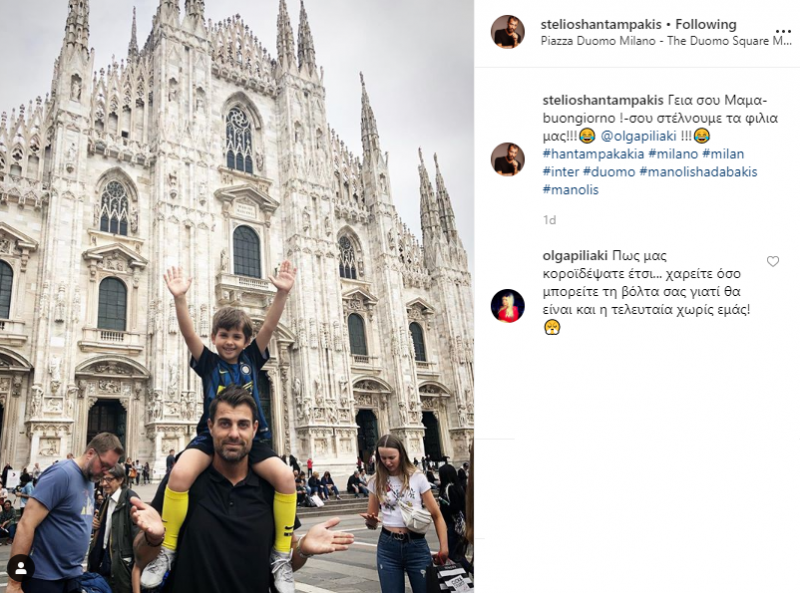This screenshot has width=800, height=593.
Task: Open the #milano hashtag
Action: [673, 154]
